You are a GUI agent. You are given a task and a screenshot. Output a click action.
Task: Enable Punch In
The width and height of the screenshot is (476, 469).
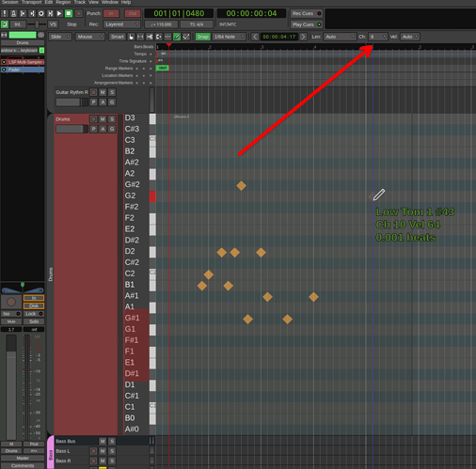(x=111, y=13)
